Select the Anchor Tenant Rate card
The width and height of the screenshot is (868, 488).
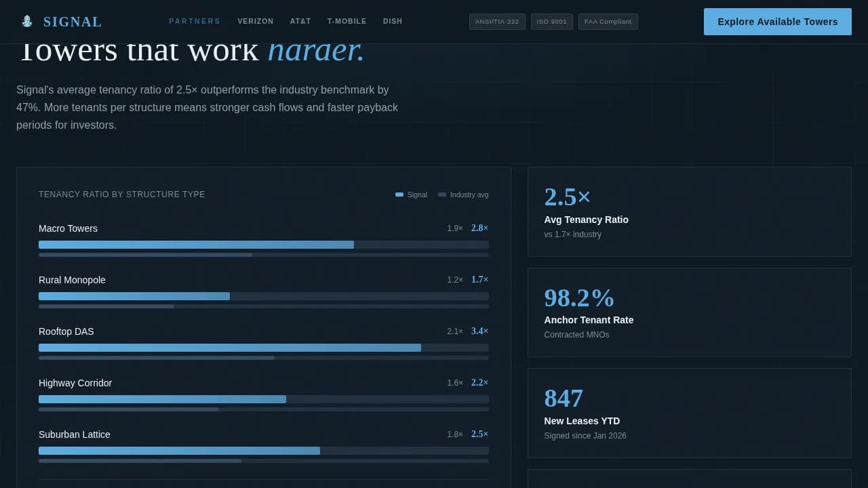(689, 312)
